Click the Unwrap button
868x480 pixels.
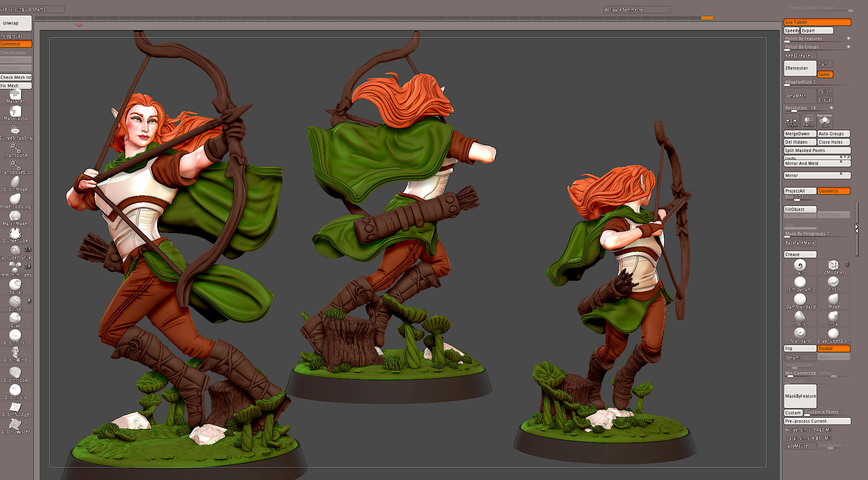pos(15,23)
